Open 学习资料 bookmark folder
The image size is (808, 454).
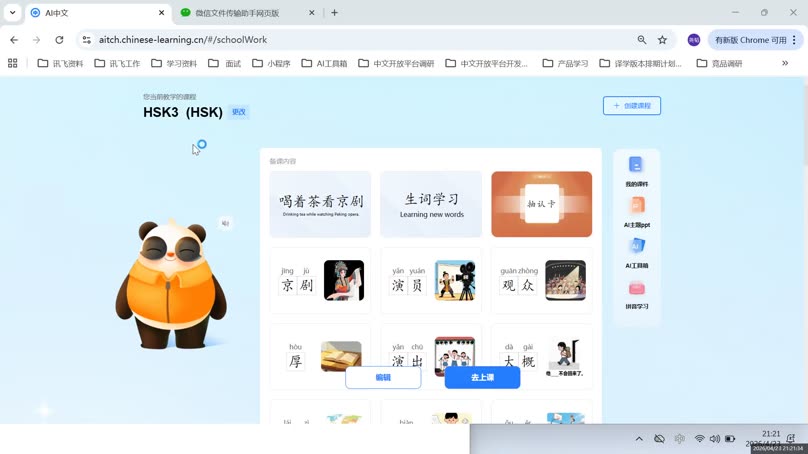coord(174,63)
